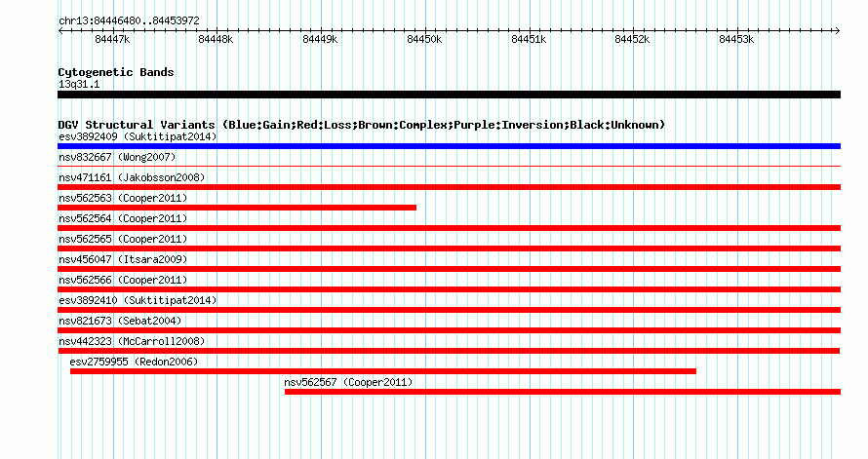
Task: Click nsv562567 (Cooper2011) variant label
Action: [x=348, y=382]
